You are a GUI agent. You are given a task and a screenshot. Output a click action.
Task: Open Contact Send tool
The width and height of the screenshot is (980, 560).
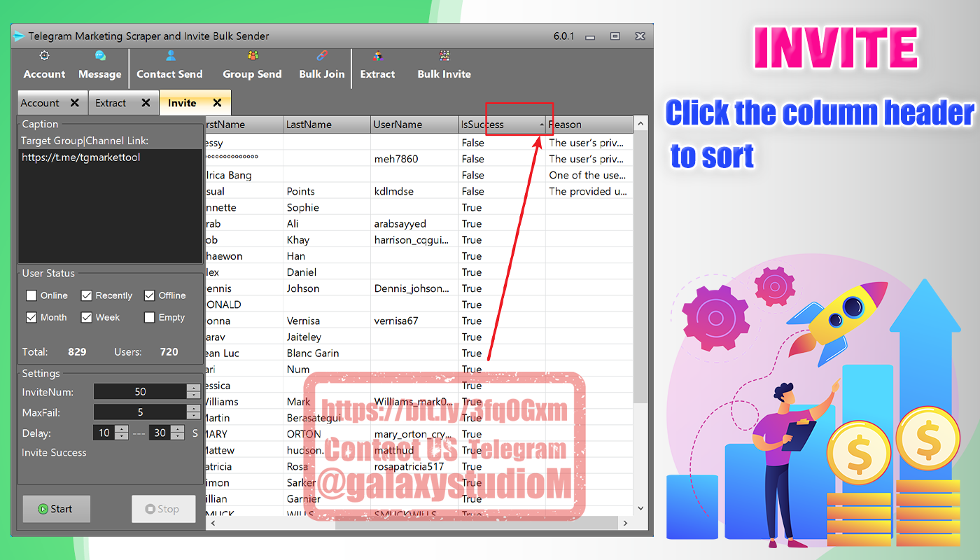169,66
